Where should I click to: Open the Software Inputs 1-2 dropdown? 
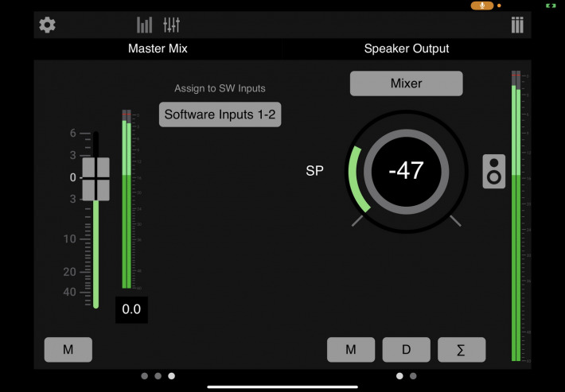click(220, 114)
